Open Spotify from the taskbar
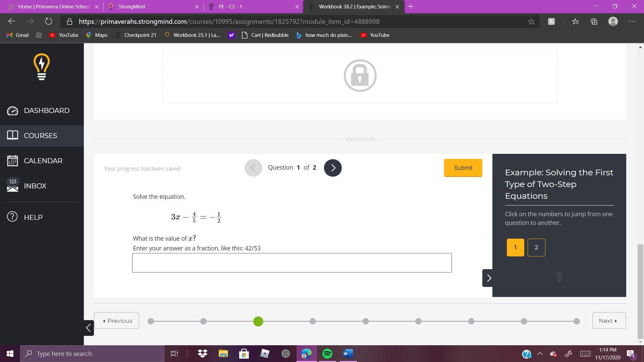This screenshot has width=644, height=362. 327,354
